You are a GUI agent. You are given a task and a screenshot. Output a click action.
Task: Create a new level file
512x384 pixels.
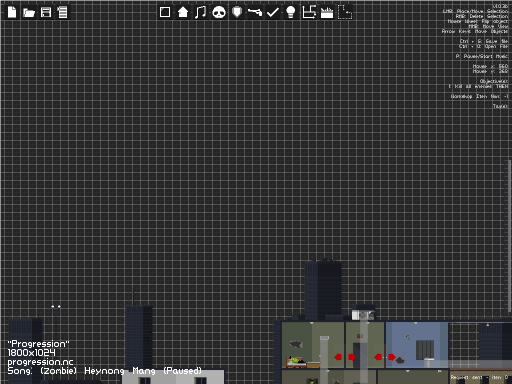(x=12, y=12)
